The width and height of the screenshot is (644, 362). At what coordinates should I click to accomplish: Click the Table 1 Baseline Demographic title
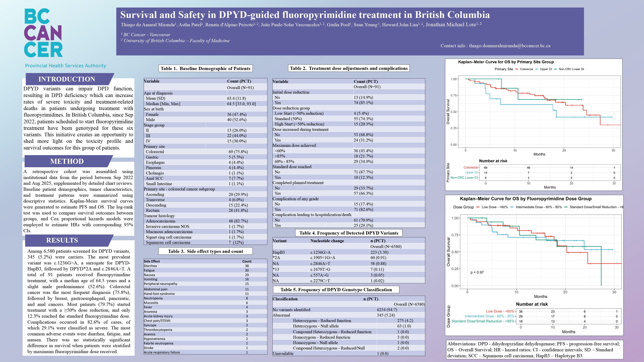tap(205, 68)
